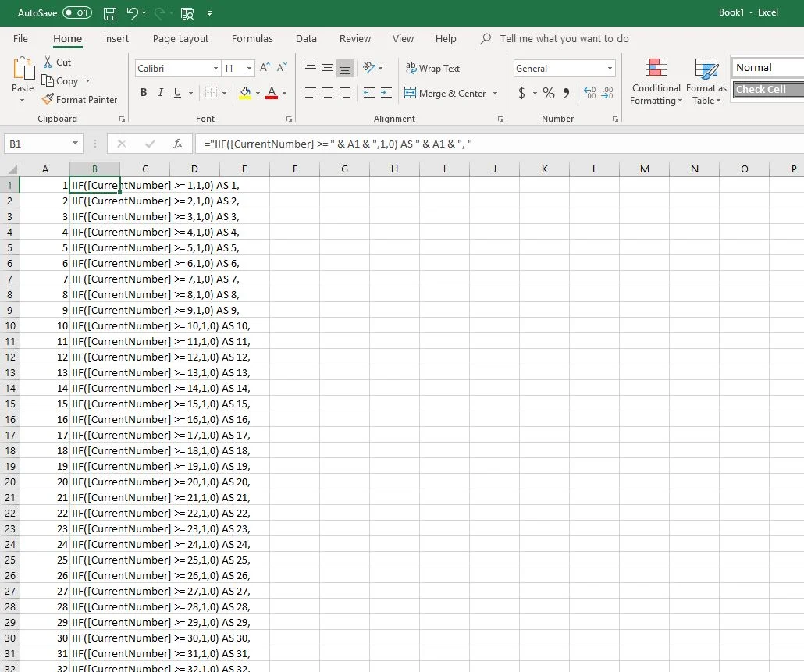The image size is (804, 672).
Task: Toggle the AutoSave switch
Action: pos(77,13)
